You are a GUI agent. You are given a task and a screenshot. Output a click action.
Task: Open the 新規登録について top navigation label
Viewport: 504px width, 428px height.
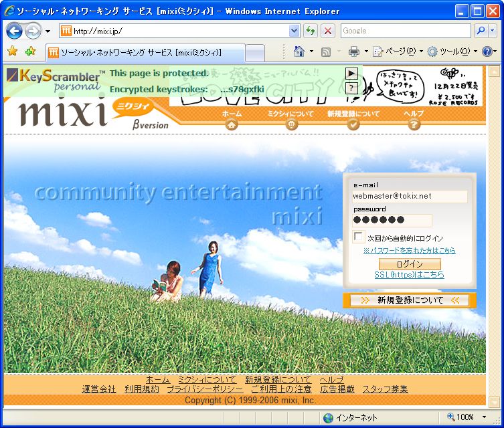coord(353,113)
